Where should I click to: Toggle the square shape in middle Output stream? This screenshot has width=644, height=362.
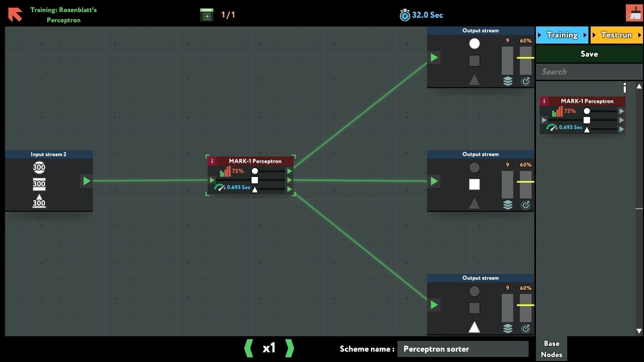tap(474, 184)
